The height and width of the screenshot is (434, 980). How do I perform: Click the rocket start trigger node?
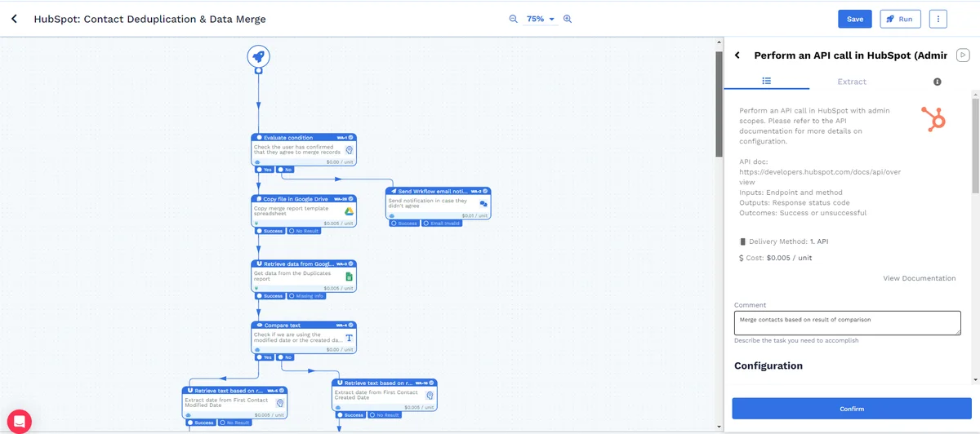coord(259,56)
